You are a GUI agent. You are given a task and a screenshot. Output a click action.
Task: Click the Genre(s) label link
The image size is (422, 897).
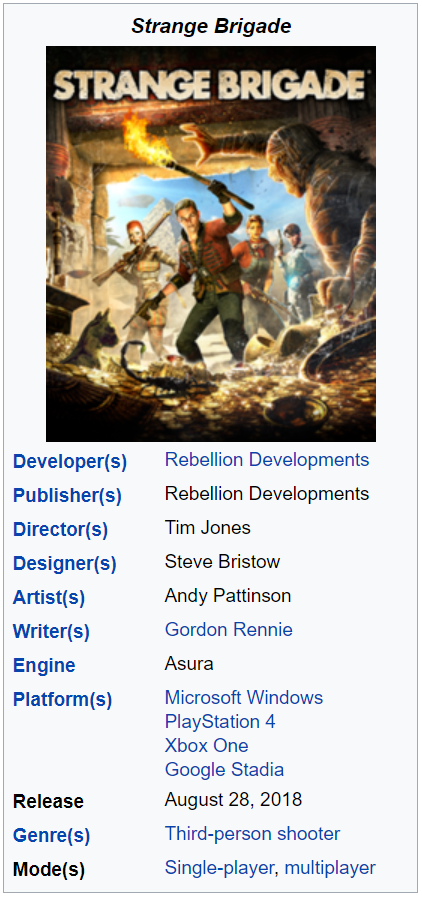pos(51,836)
